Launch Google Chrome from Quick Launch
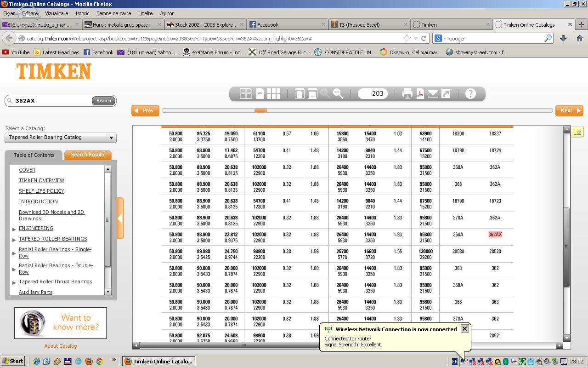 pos(99,362)
